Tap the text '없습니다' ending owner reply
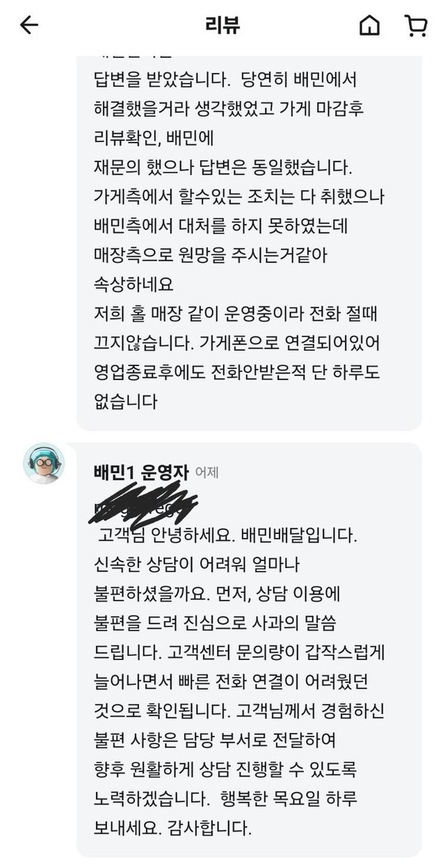The image size is (445, 868). [125, 402]
